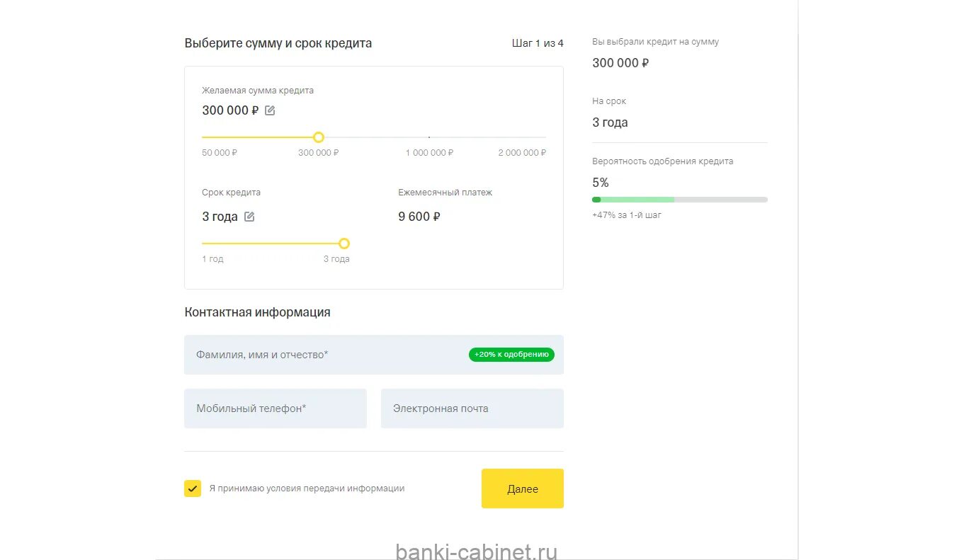Click the Выберите сумму и срок кредита heading
The image size is (954, 560).
click(278, 43)
